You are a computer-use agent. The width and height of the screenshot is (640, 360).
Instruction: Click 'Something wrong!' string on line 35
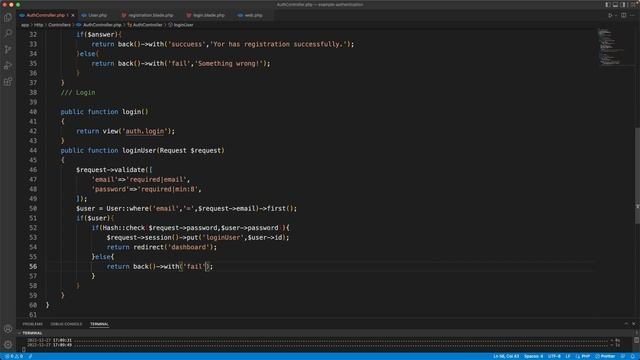229,64
